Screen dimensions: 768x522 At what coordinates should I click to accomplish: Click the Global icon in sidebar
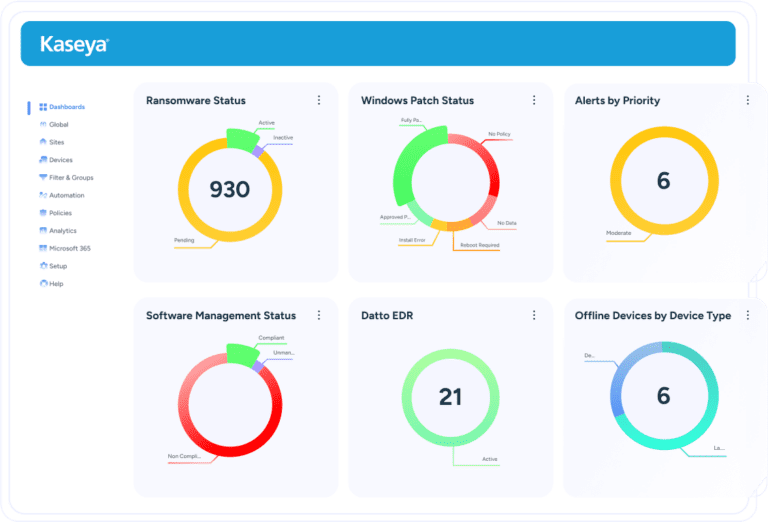[x=43, y=125]
